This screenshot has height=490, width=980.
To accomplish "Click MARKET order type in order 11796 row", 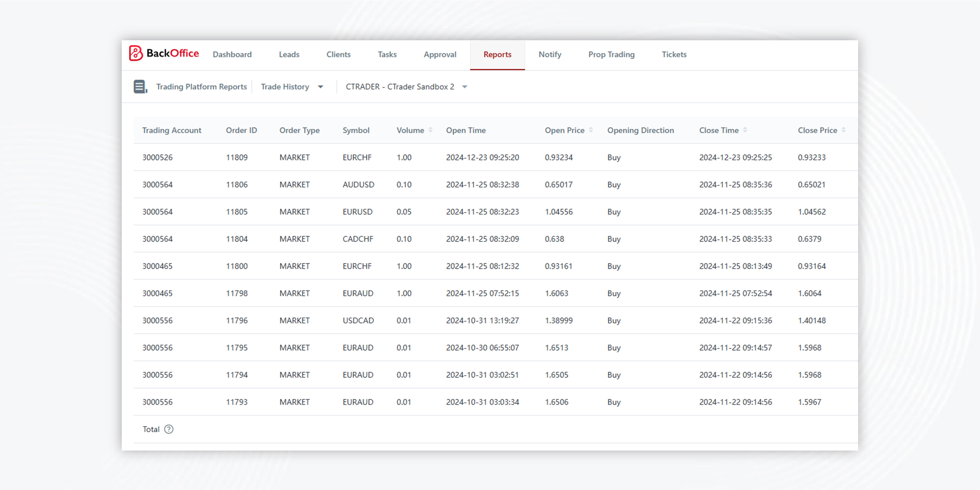I will click(294, 320).
